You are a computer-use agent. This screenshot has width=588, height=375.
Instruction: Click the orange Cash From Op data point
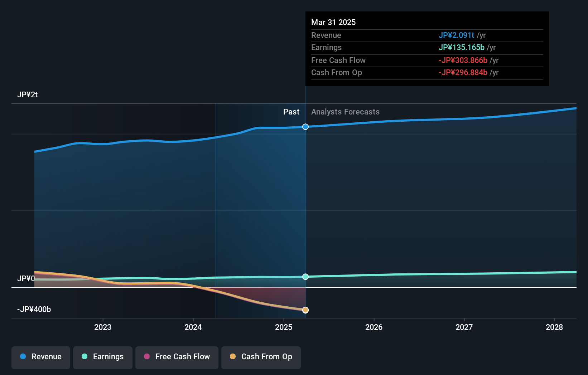[305, 310]
